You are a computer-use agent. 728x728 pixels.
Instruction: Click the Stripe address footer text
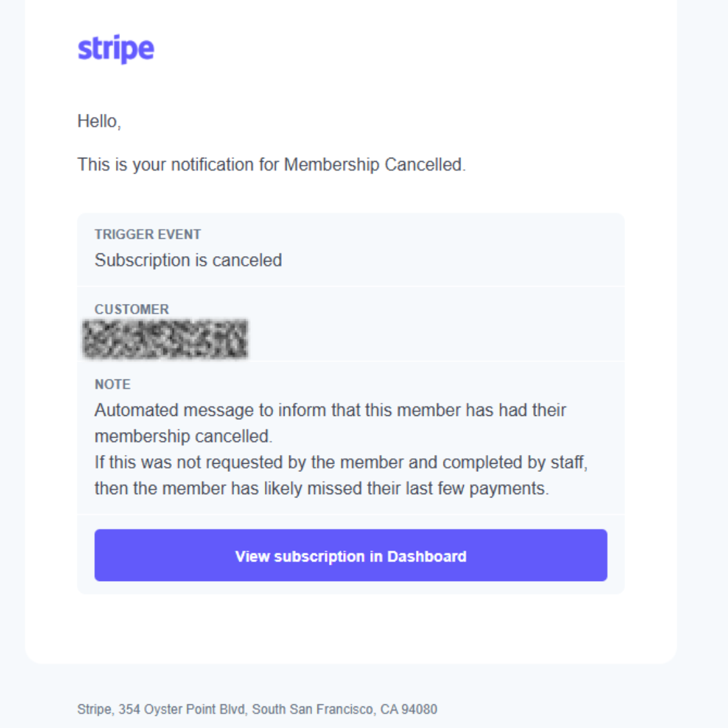point(256,709)
